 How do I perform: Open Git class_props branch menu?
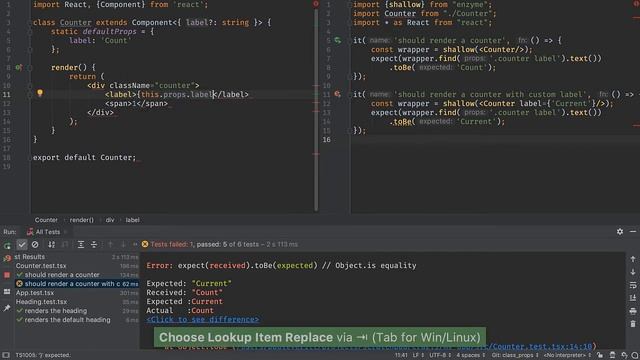pyautogui.click(x=515, y=355)
